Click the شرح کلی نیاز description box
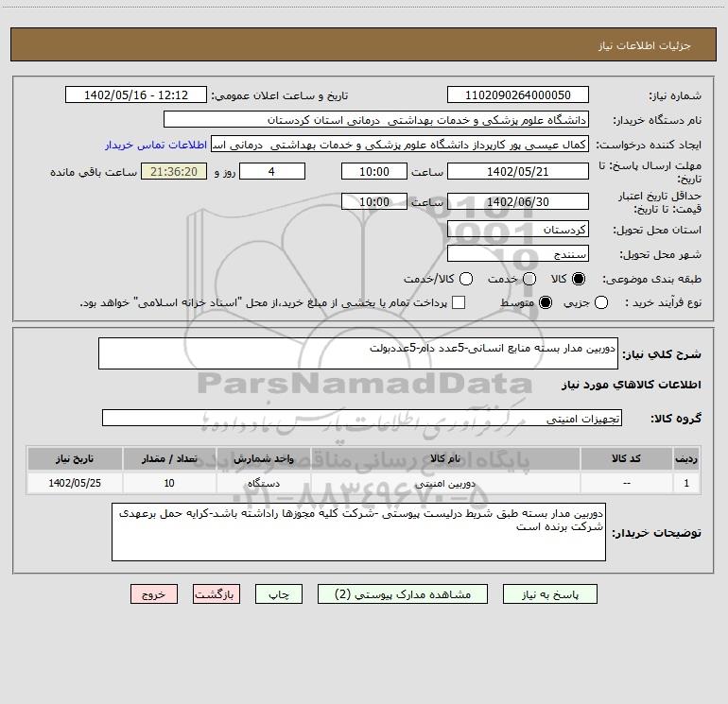 point(358,353)
